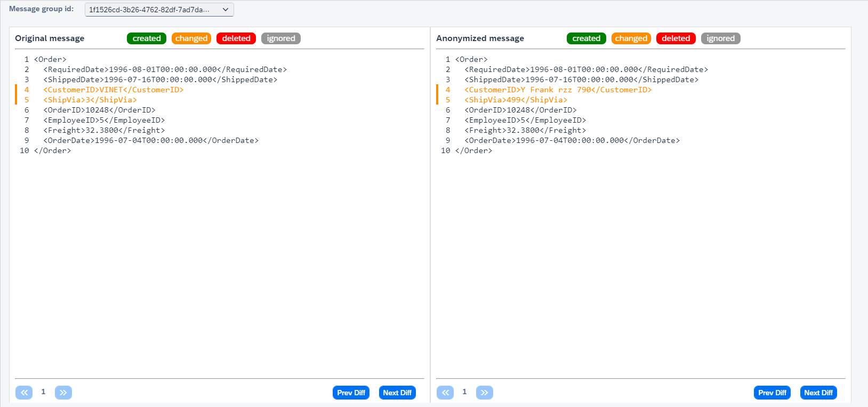Click Next Diff in Original message panel
The image size is (868, 407).
pyautogui.click(x=397, y=393)
